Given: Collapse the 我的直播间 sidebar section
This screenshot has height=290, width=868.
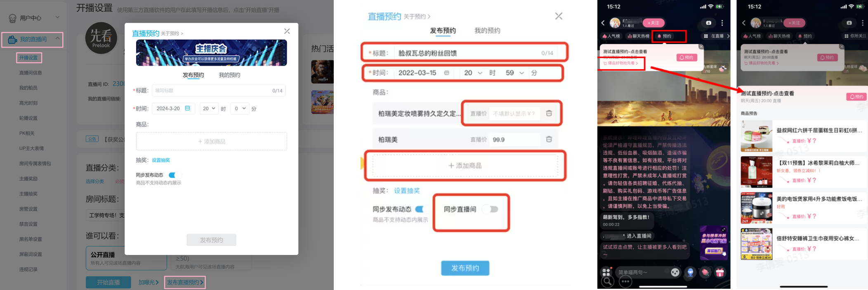Looking at the screenshot, I should (x=57, y=39).
